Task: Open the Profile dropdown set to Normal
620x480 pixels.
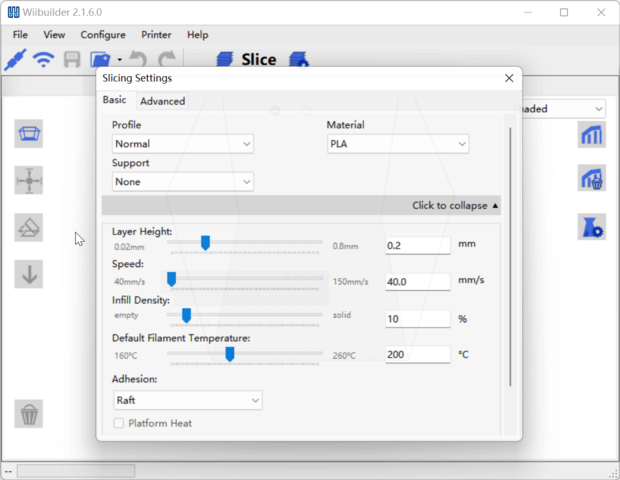Action: 182,144
